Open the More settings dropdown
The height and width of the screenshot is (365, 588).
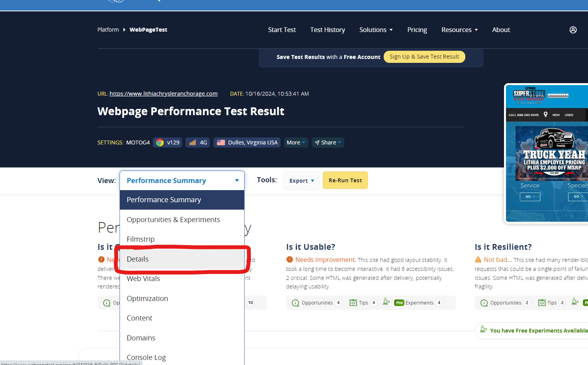(296, 142)
